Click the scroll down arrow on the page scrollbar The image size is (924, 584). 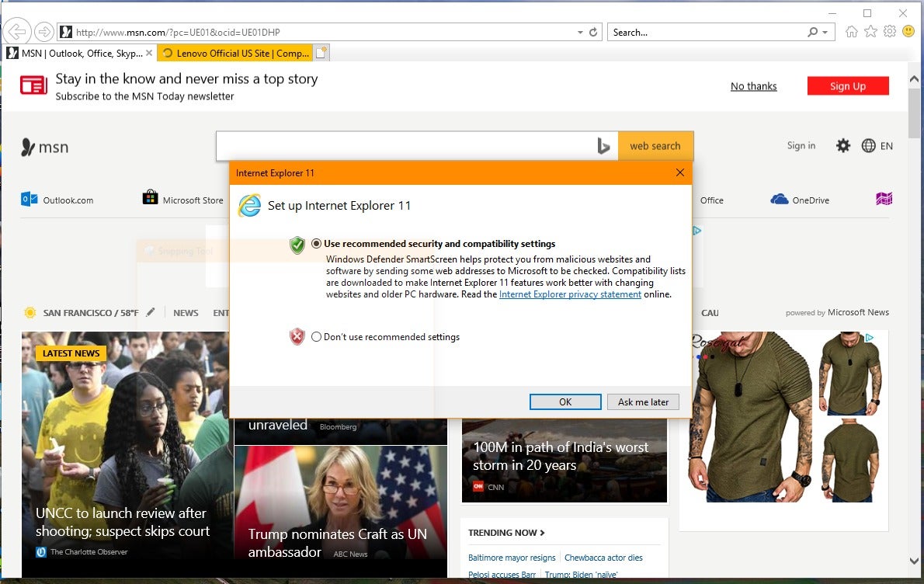point(914,561)
